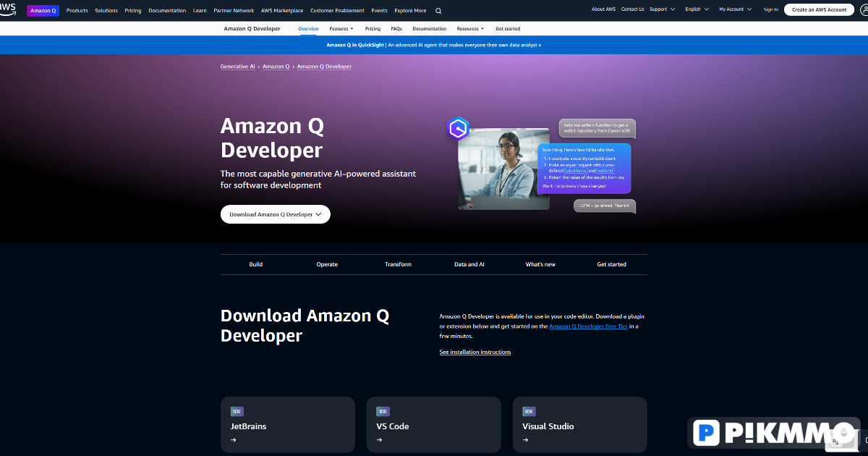Open the Products menu

click(77, 11)
